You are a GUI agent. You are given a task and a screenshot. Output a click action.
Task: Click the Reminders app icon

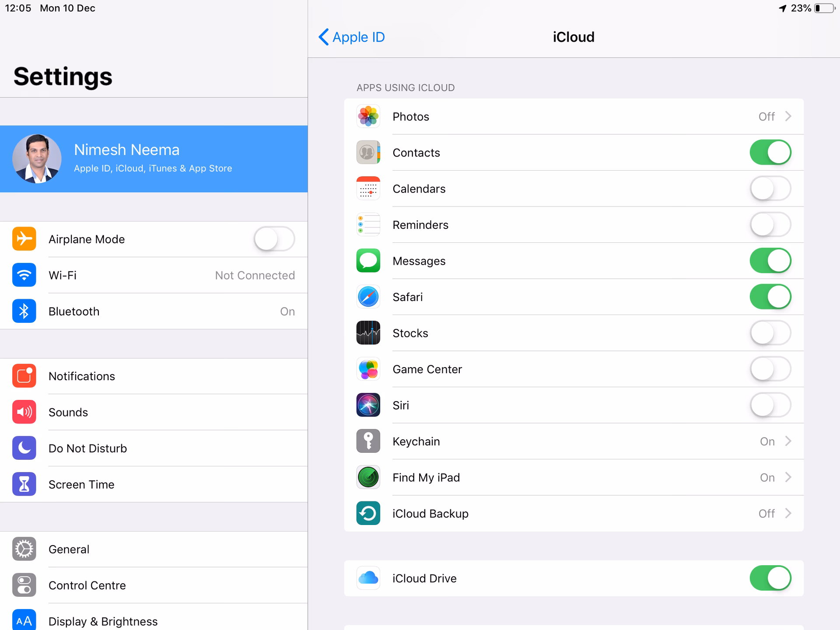368,224
